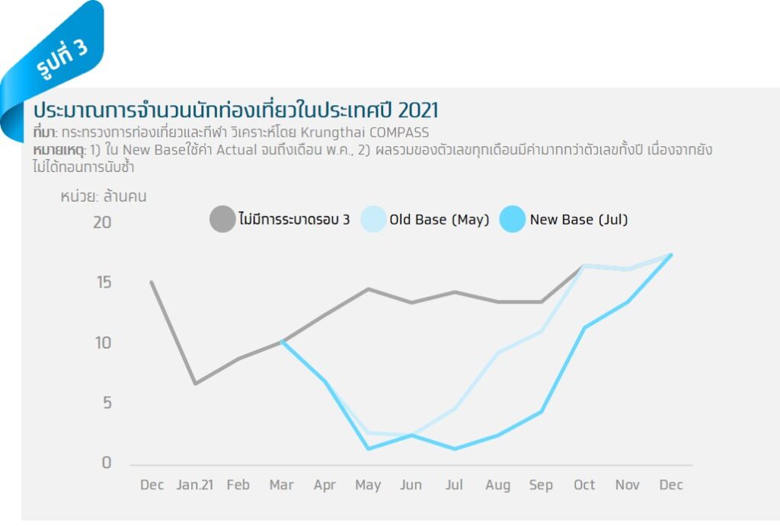Click the "20" y-axis value
This screenshot has height=532, width=780.
pyautogui.click(x=102, y=222)
